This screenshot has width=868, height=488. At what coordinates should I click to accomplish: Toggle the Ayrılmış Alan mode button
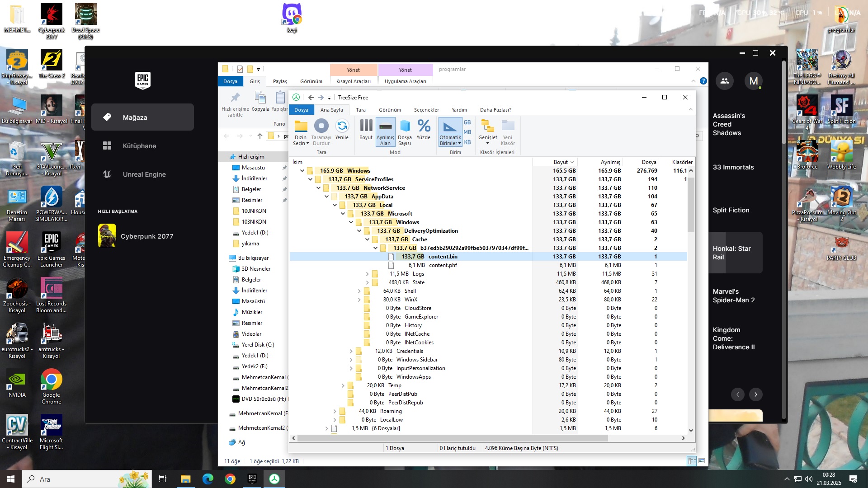point(385,131)
